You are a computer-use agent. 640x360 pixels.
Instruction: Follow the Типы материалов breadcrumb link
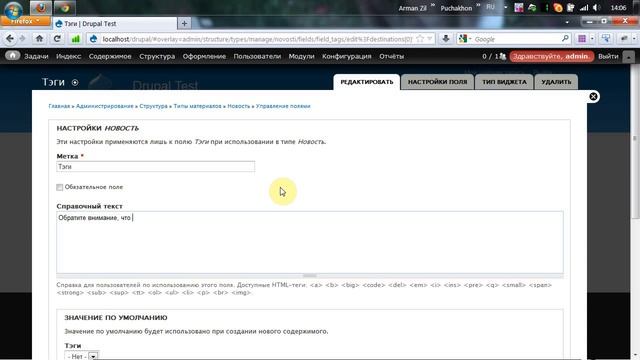click(x=198, y=106)
